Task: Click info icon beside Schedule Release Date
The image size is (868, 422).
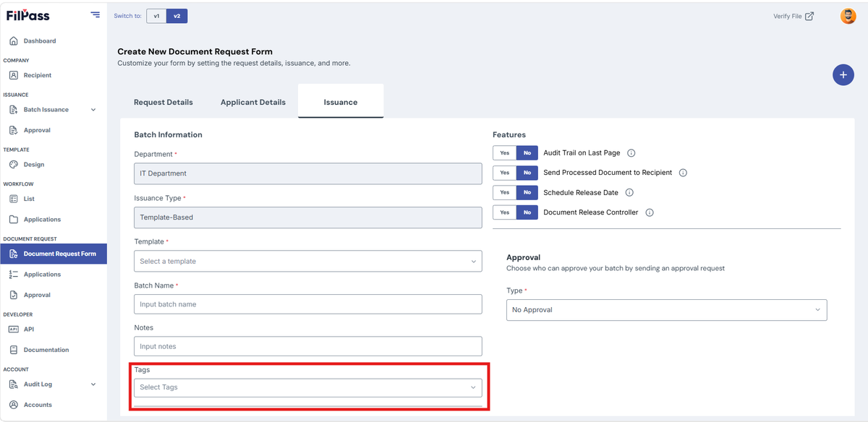Action: [629, 193]
